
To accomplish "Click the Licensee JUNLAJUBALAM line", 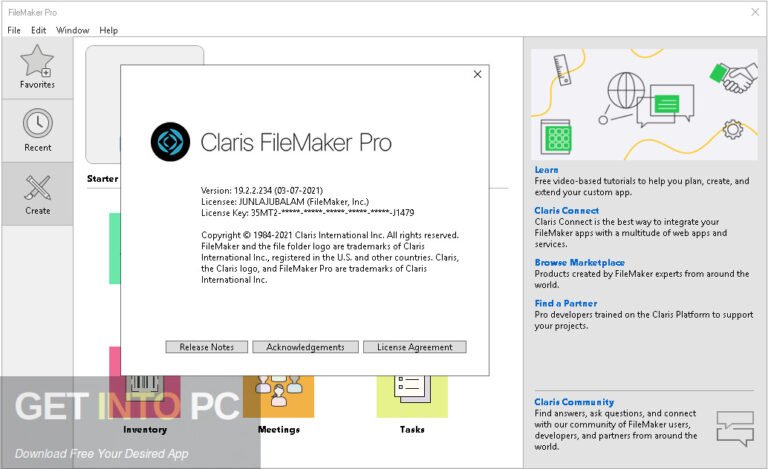I will point(285,202).
